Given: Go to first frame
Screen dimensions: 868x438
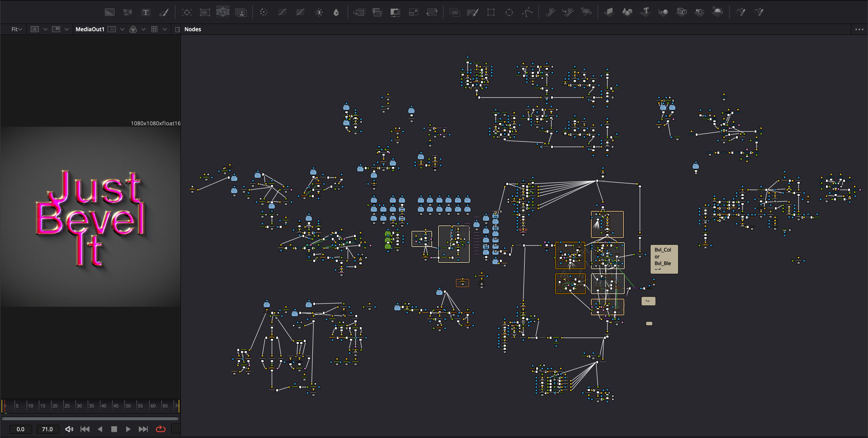Looking at the screenshot, I should pyautogui.click(x=85, y=429).
